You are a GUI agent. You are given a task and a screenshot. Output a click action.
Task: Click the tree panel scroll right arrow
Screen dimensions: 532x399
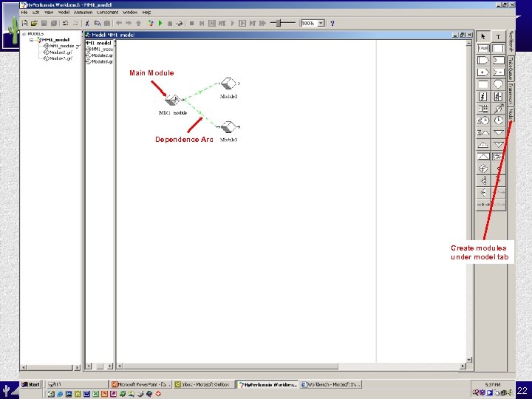[77, 367]
